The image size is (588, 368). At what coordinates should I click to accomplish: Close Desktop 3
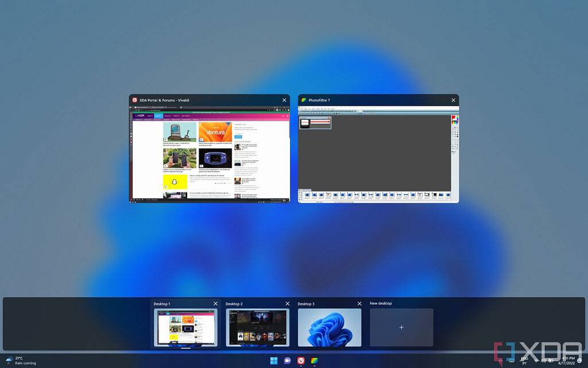tap(359, 304)
